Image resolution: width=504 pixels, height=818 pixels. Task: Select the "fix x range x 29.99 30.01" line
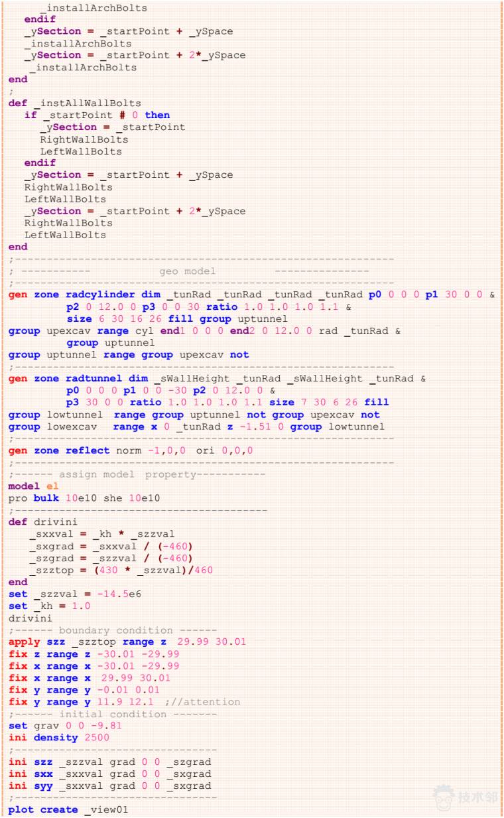(89, 678)
